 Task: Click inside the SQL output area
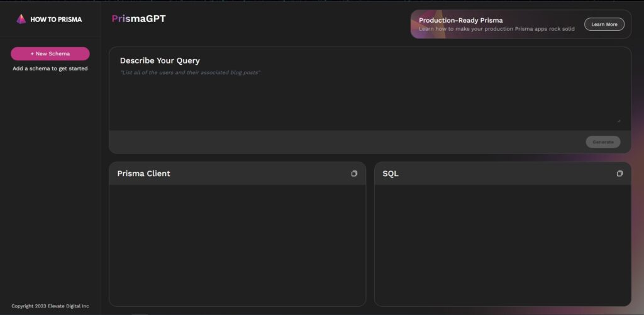(x=502, y=245)
